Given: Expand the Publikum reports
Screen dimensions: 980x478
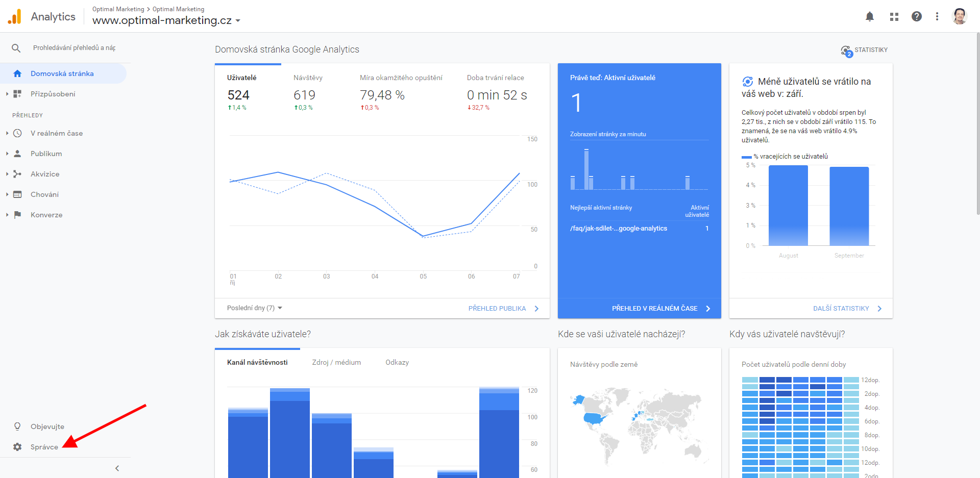Looking at the screenshot, I should coord(7,154).
